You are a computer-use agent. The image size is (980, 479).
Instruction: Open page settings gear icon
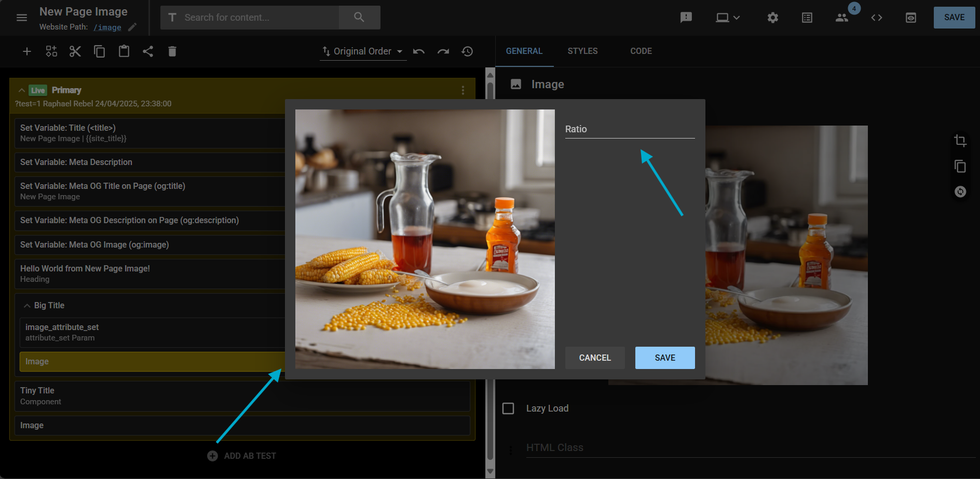773,18
